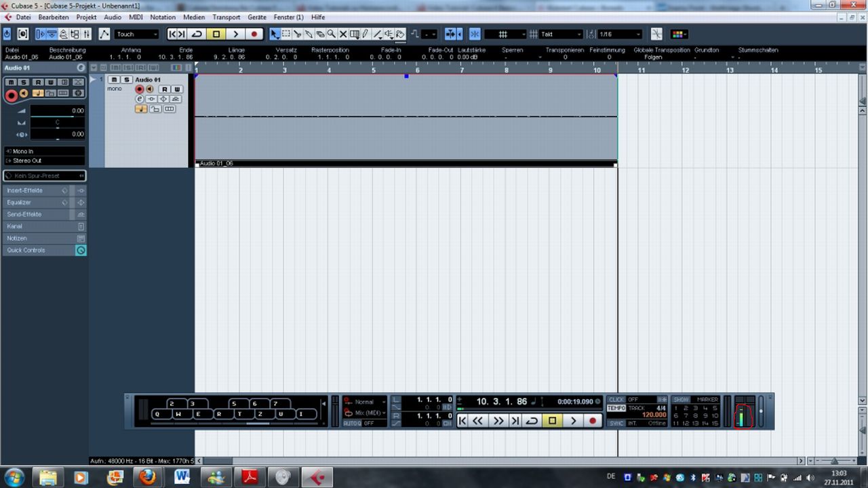Image resolution: width=868 pixels, height=488 pixels.
Task: Select the Erase tool
Action: click(320, 34)
